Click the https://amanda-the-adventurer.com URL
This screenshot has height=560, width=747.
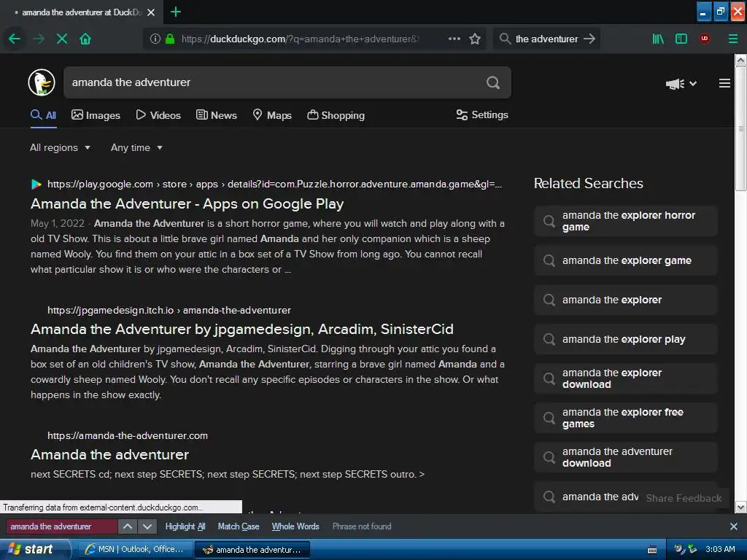coord(128,436)
